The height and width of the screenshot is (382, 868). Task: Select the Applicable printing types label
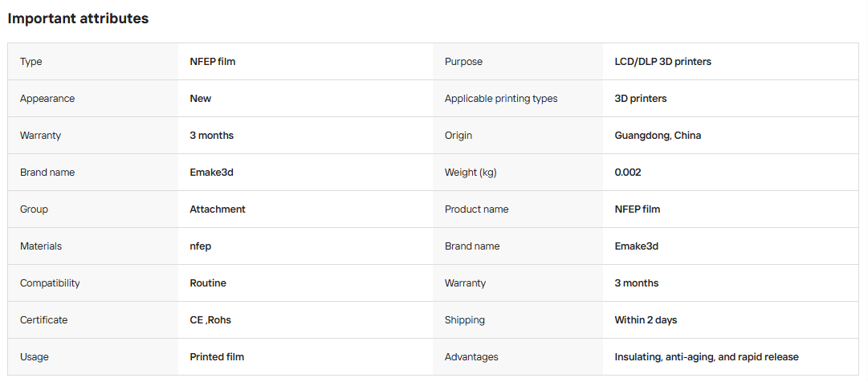[501, 99]
